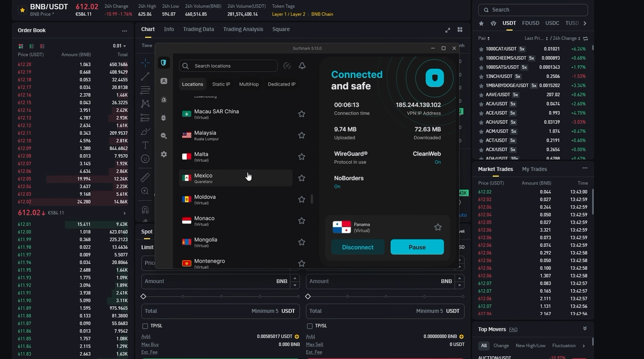This screenshot has width=644, height=359.
Task: Select the zoom-in chart tool
Action: click(145, 191)
